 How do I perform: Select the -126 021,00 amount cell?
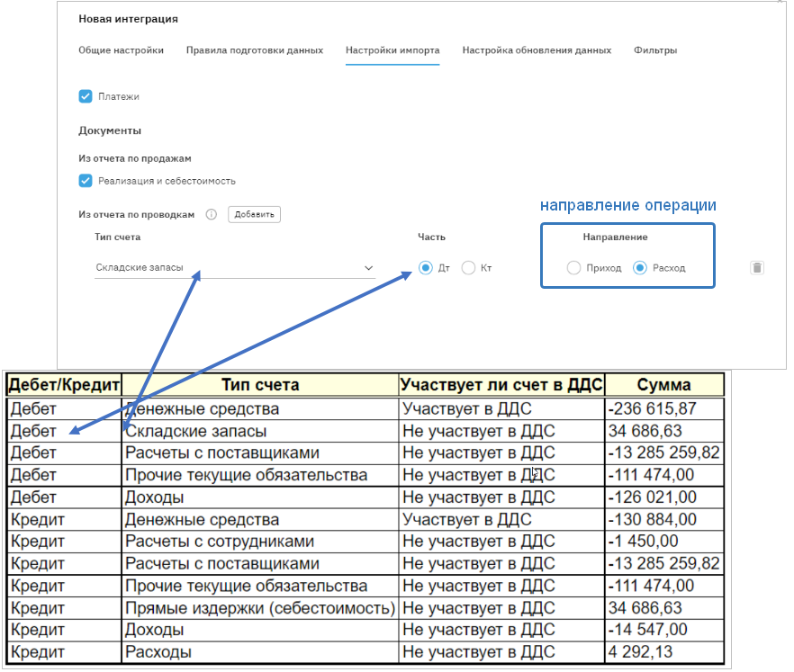tap(663, 497)
